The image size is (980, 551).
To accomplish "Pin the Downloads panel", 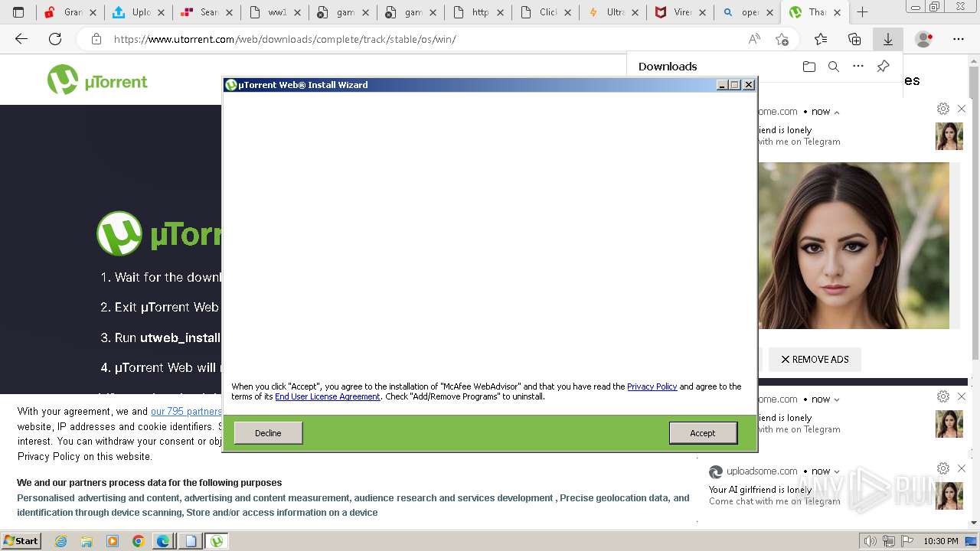I will (883, 67).
